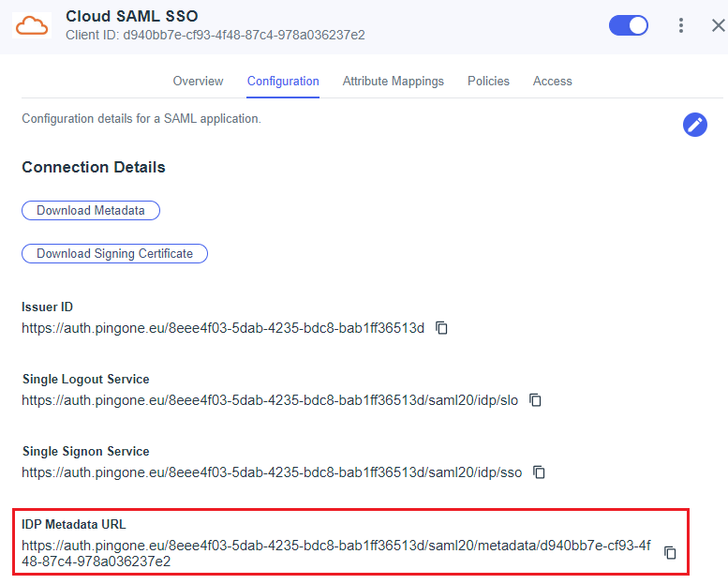Image resolution: width=728 pixels, height=584 pixels.
Task: Disable the Cloud SAML SSO application toggle
Action: click(629, 25)
